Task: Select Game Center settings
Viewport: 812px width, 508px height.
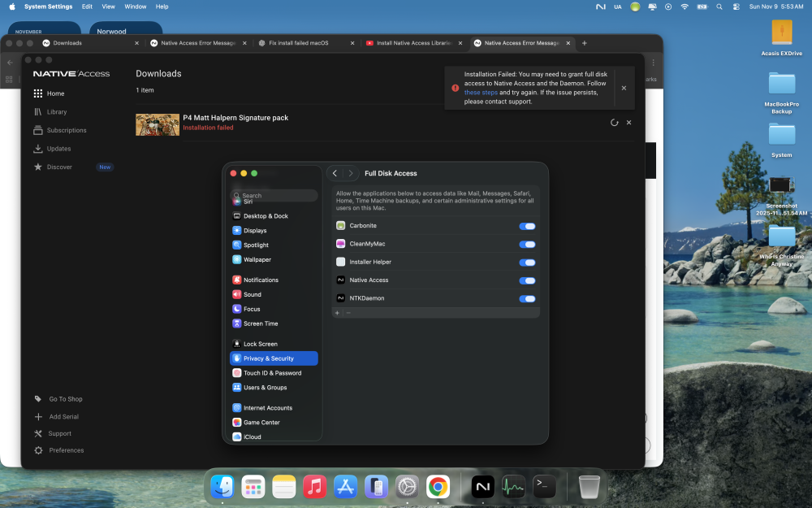Action: click(274, 423)
